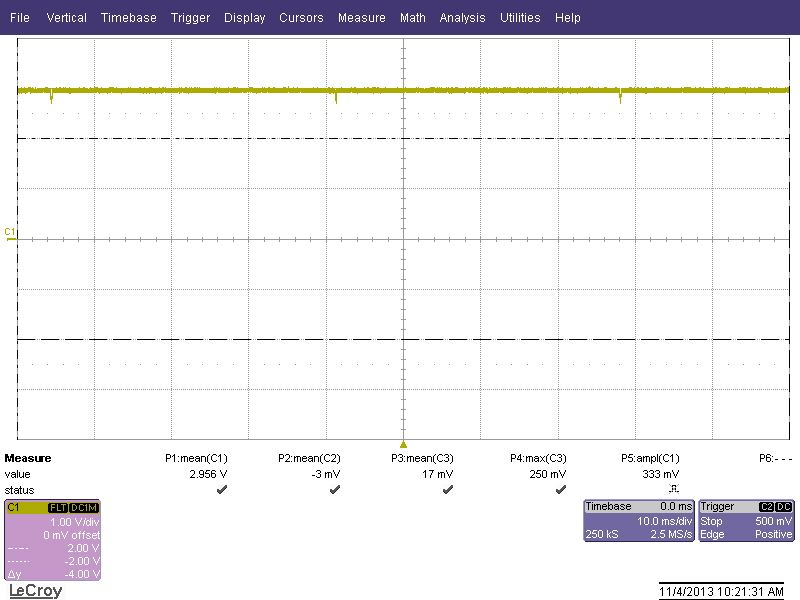Screen dimensions: 800x600
Task: Click the P2 status checkmark icon
Action: coord(335,490)
